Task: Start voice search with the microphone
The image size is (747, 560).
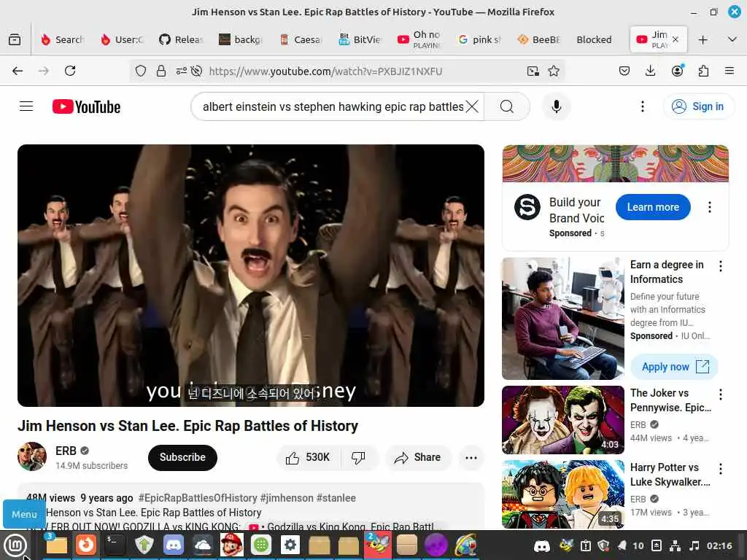Action: click(556, 106)
